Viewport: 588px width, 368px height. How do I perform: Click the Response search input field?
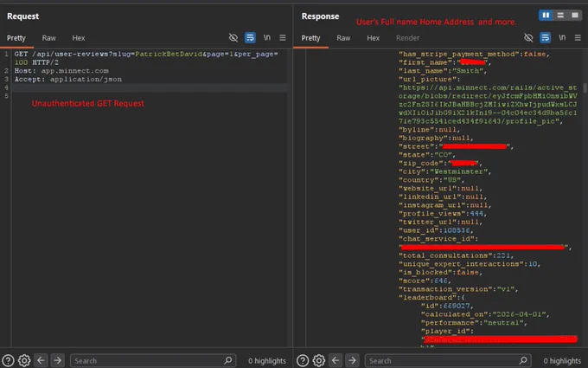point(448,360)
